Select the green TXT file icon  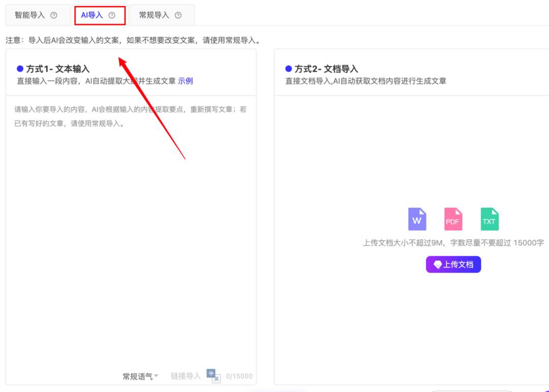click(x=489, y=218)
